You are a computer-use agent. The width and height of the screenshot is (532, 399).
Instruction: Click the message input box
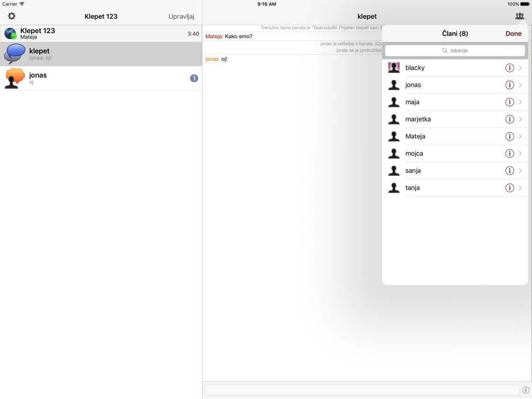coord(361,390)
